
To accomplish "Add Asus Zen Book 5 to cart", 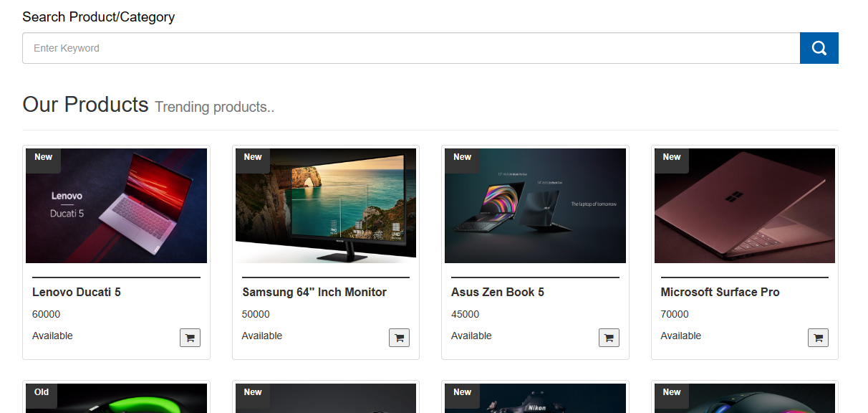I will pyautogui.click(x=609, y=338).
